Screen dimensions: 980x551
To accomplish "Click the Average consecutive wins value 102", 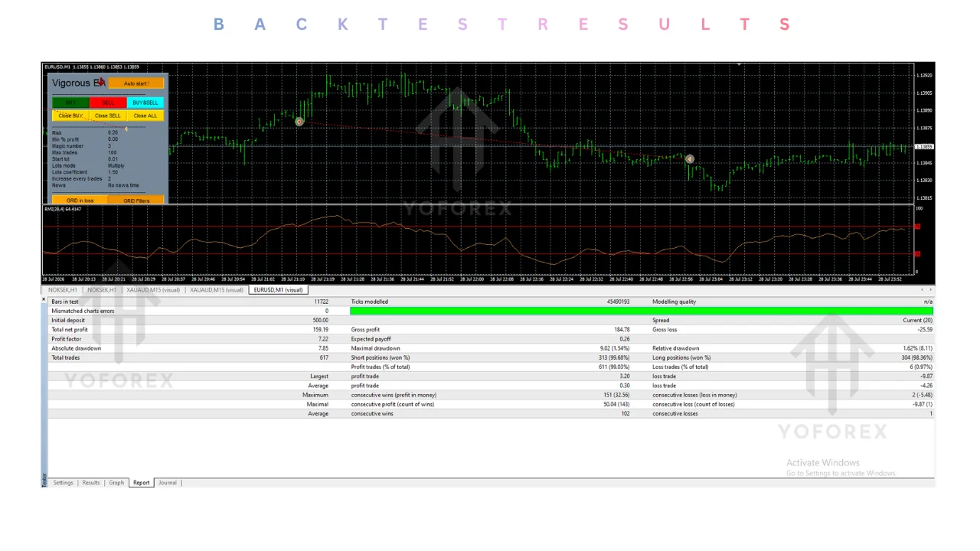I will tap(626, 413).
